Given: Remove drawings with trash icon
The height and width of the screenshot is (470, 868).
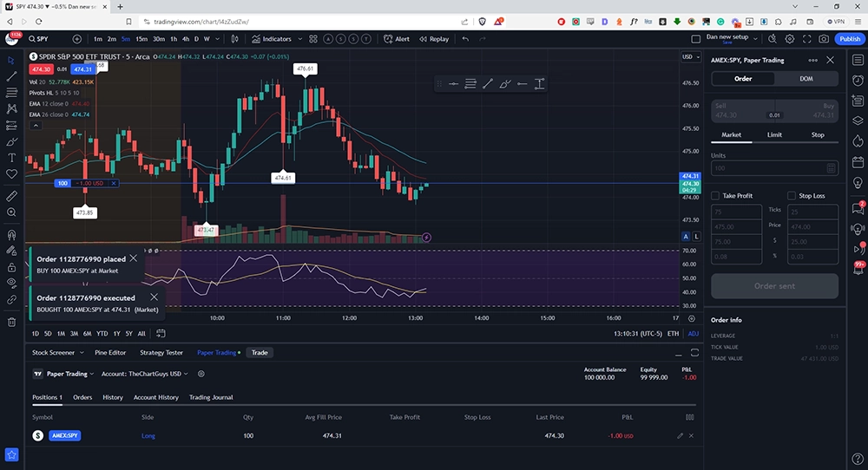Looking at the screenshot, I should (x=11, y=322).
